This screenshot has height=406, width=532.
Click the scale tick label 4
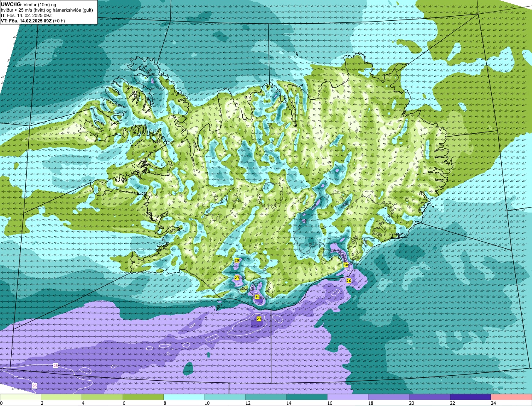point(82,403)
